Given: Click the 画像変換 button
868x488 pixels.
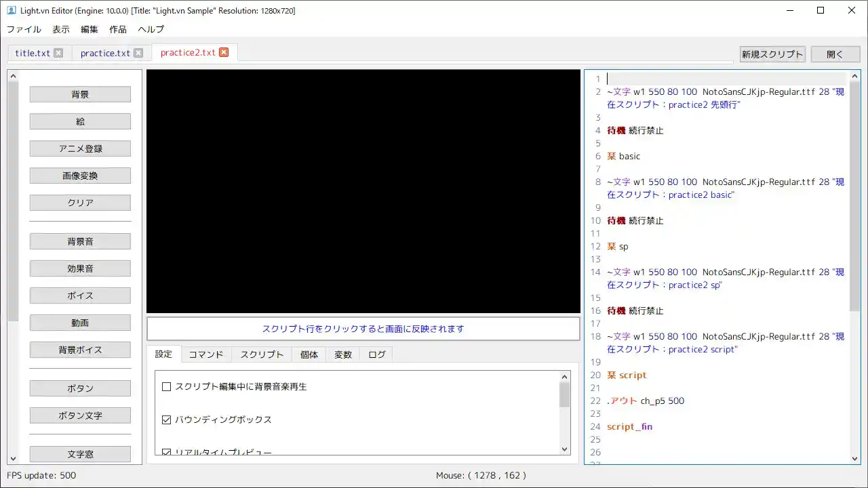Looking at the screenshot, I should point(80,176).
